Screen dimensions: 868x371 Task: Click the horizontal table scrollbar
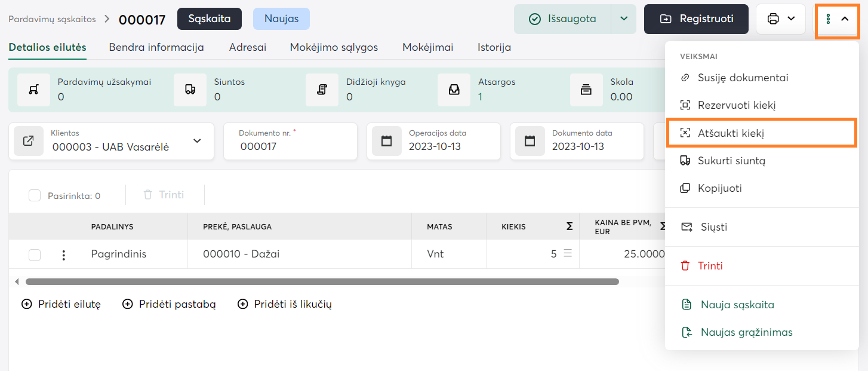coord(322,281)
